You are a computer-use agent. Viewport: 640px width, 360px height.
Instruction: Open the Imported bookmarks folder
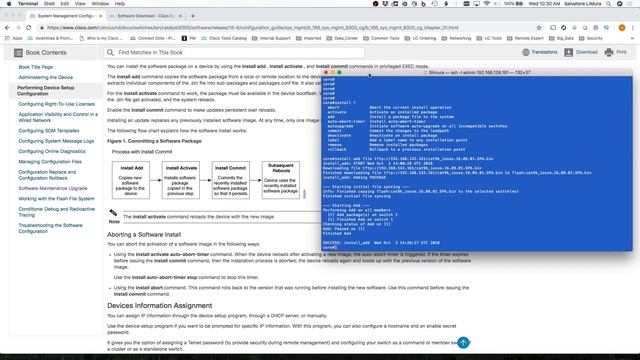[x=309, y=38]
